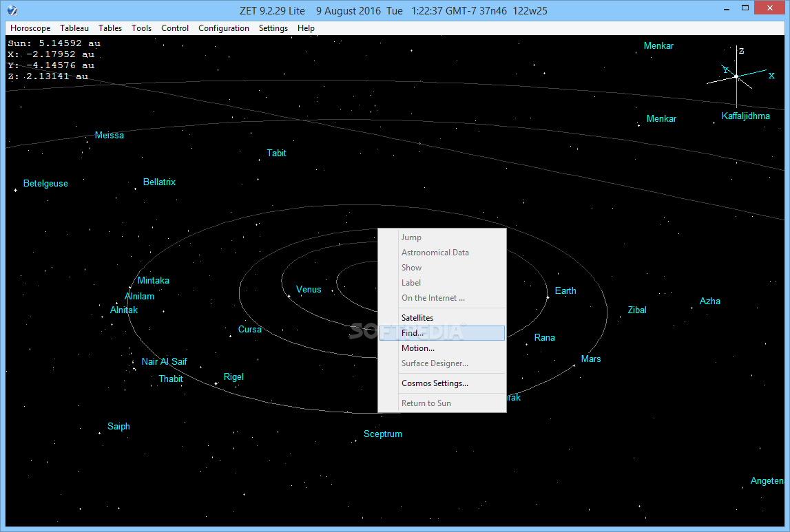Viewport: 790px width, 532px height.
Task: Select the Earth planet label
Action: point(565,291)
